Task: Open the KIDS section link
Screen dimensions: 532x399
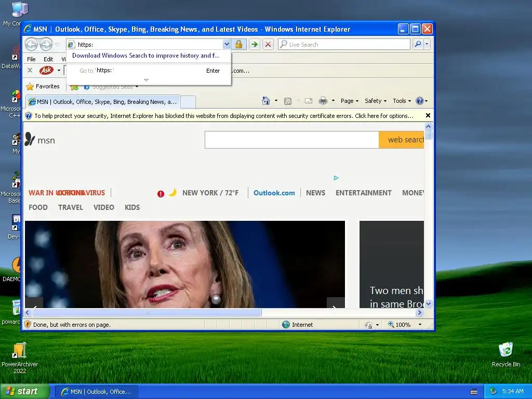Action: [x=132, y=207]
